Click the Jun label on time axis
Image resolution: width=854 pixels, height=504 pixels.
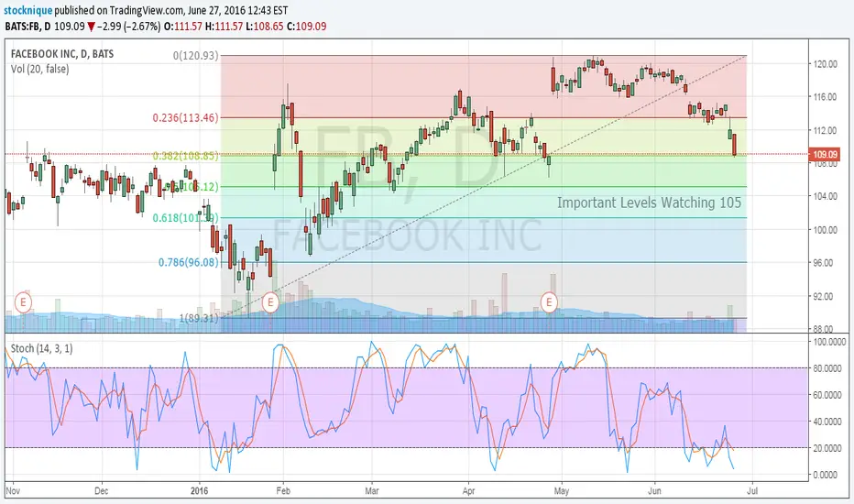(654, 491)
